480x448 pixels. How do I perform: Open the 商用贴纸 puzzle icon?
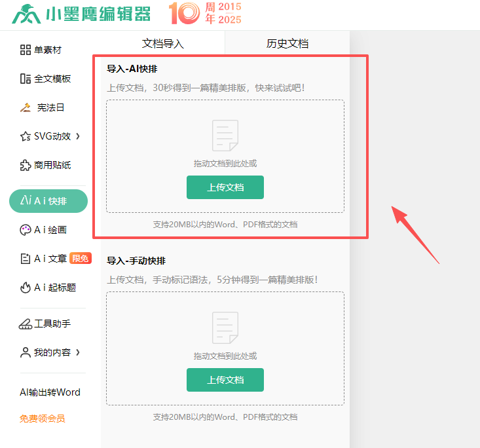coord(26,165)
